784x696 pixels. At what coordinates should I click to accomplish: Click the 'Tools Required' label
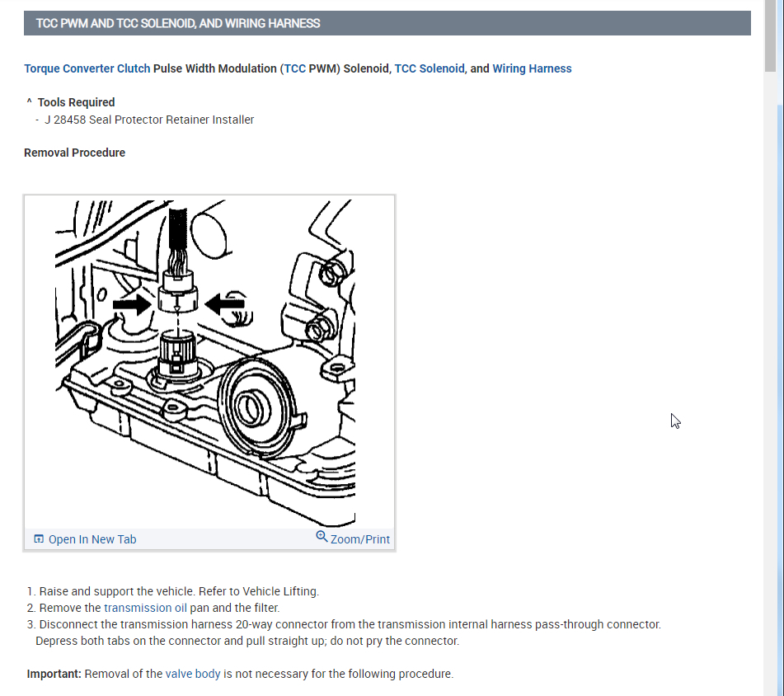(x=77, y=102)
